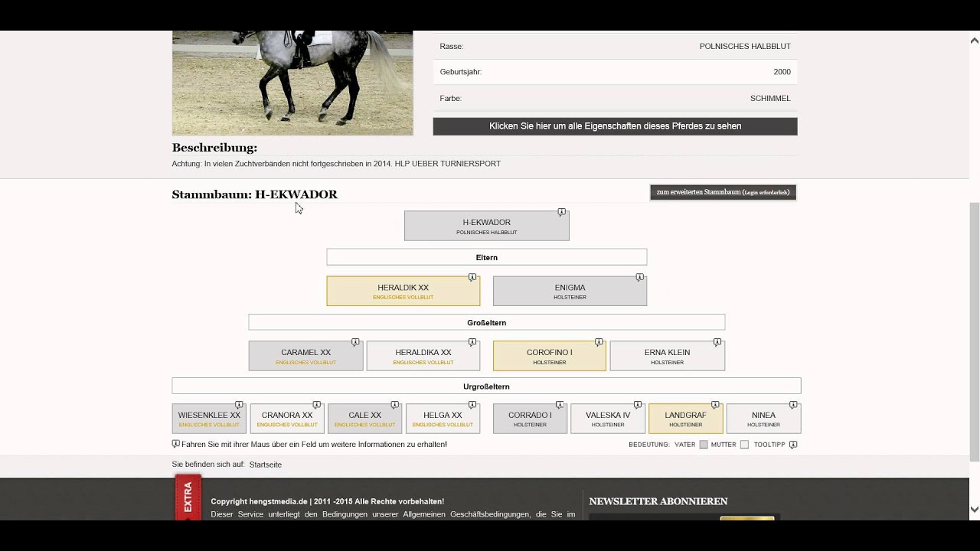Open WIESENKLEE XX great-grandparent entry

(x=209, y=419)
